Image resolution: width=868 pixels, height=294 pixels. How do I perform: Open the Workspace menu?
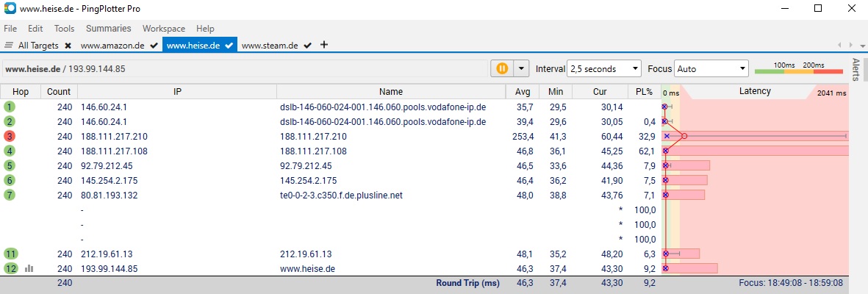tap(164, 28)
